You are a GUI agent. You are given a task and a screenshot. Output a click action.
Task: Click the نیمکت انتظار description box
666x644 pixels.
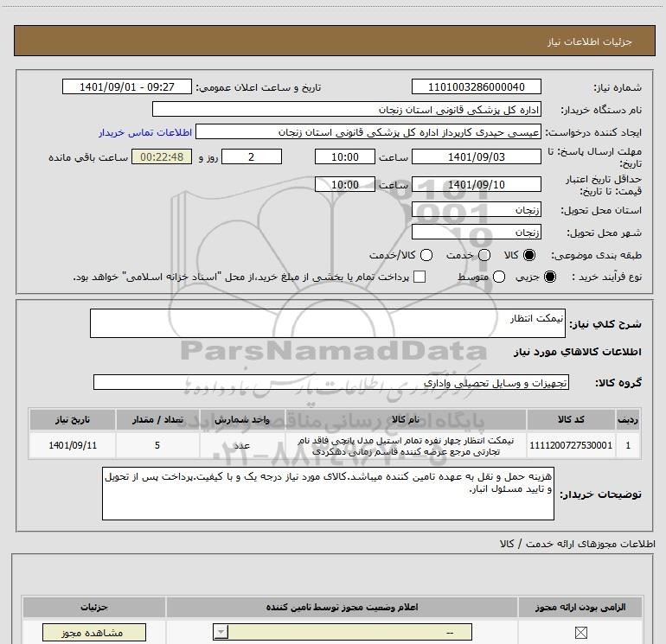(328, 323)
